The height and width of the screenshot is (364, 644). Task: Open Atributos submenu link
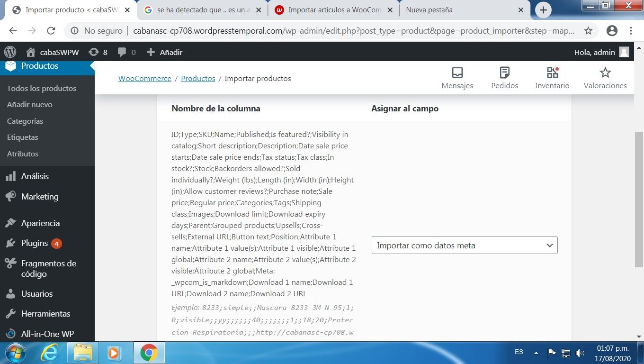tap(23, 154)
